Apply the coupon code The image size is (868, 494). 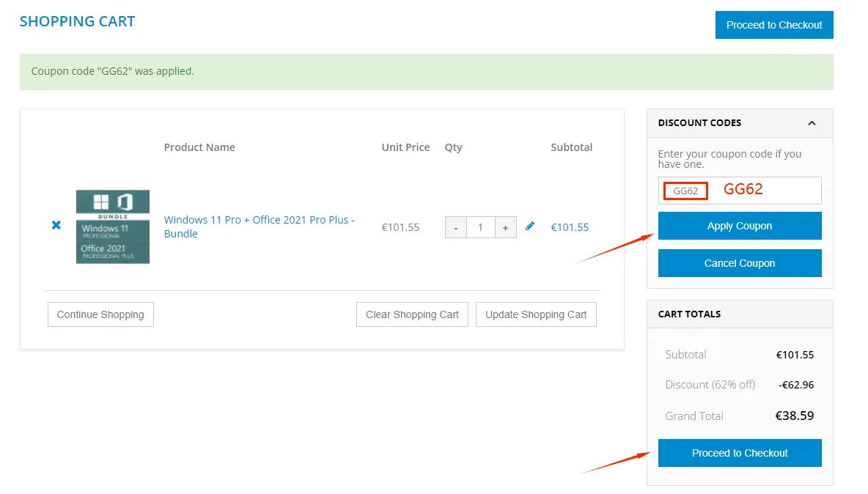click(x=740, y=226)
